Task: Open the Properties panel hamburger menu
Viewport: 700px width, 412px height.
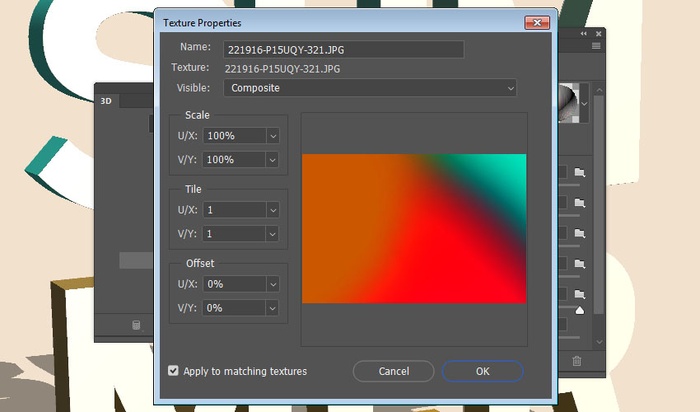Action: click(596, 46)
